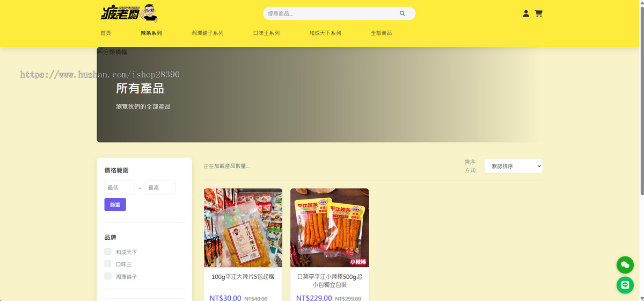Click the 排序方式 label

click(471, 166)
